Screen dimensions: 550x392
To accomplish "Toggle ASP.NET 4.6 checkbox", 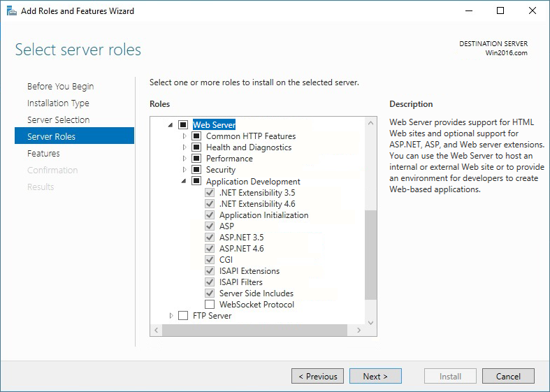I will [x=210, y=249].
